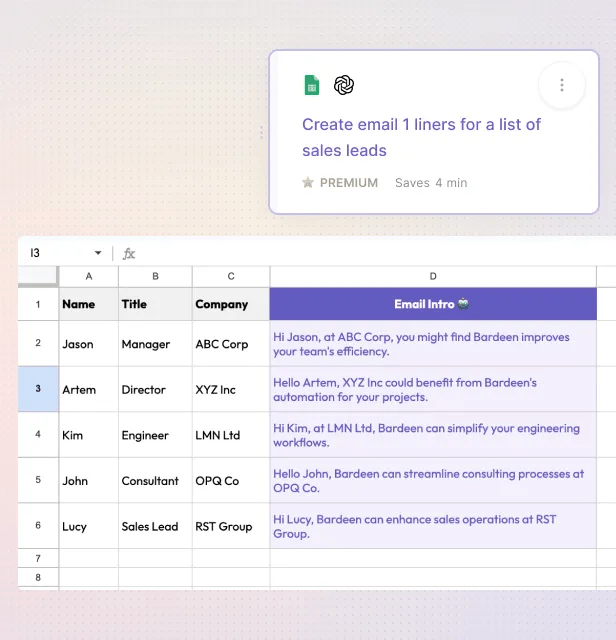This screenshot has width=616, height=640.
Task: Click the select-all corner box
Action: tap(38, 276)
